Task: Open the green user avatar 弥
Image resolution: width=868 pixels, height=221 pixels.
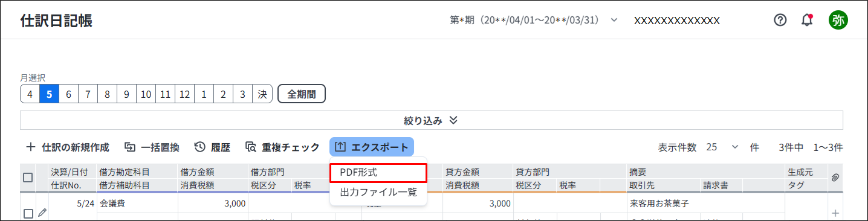Action: click(838, 20)
